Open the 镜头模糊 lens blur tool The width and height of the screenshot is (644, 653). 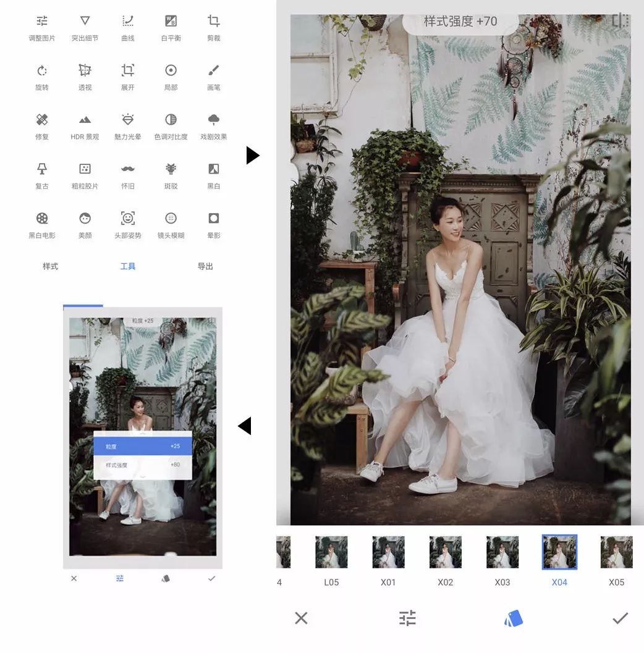pyautogui.click(x=171, y=225)
